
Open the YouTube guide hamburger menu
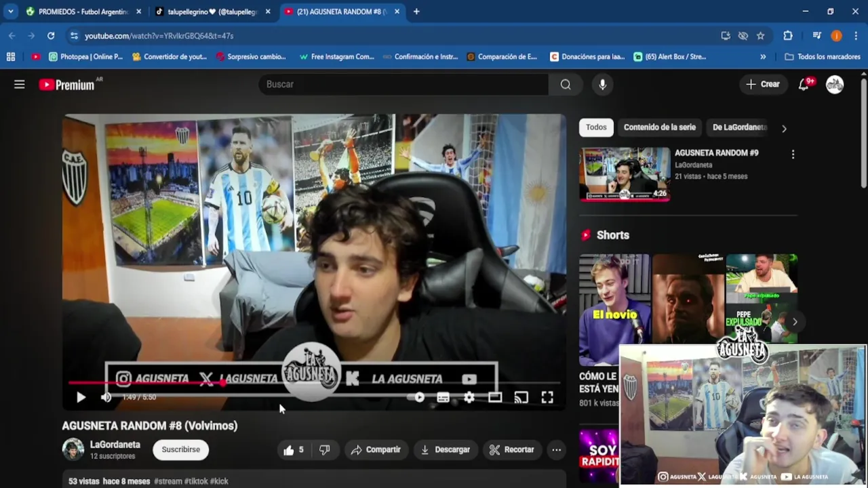19,84
